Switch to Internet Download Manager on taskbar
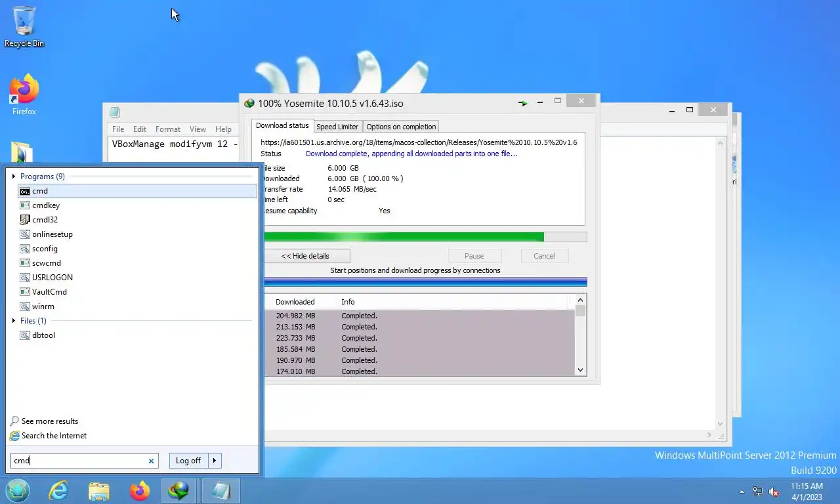The image size is (840, 504). pos(178,491)
